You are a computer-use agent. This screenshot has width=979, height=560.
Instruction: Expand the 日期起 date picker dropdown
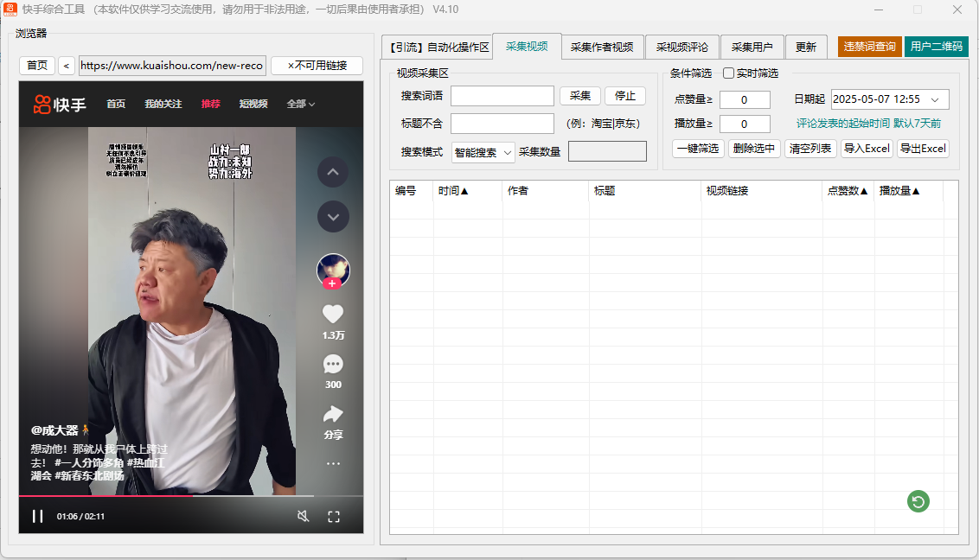point(935,100)
